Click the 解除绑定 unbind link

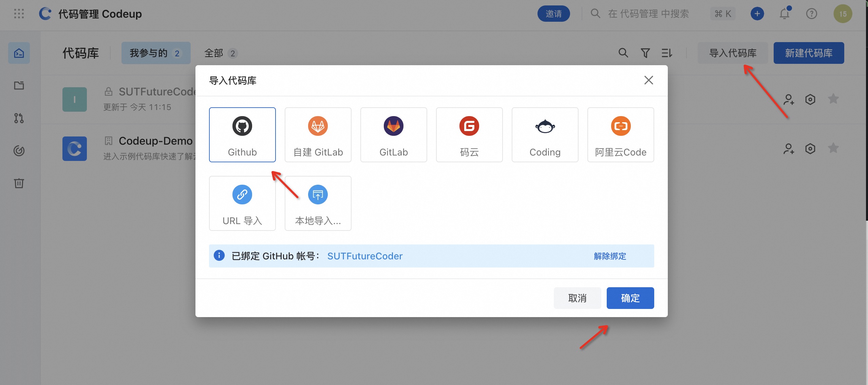click(610, 256)
